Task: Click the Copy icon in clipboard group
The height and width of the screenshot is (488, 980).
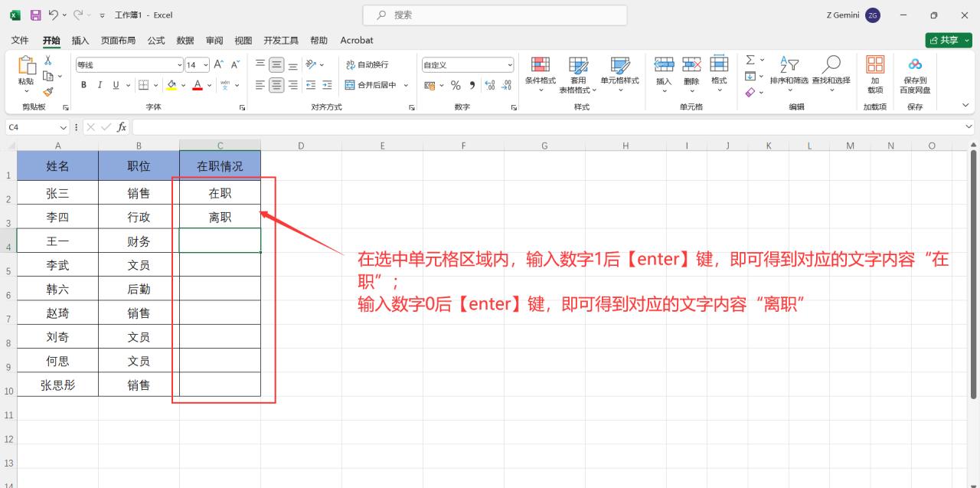Action: pos(48,76)
